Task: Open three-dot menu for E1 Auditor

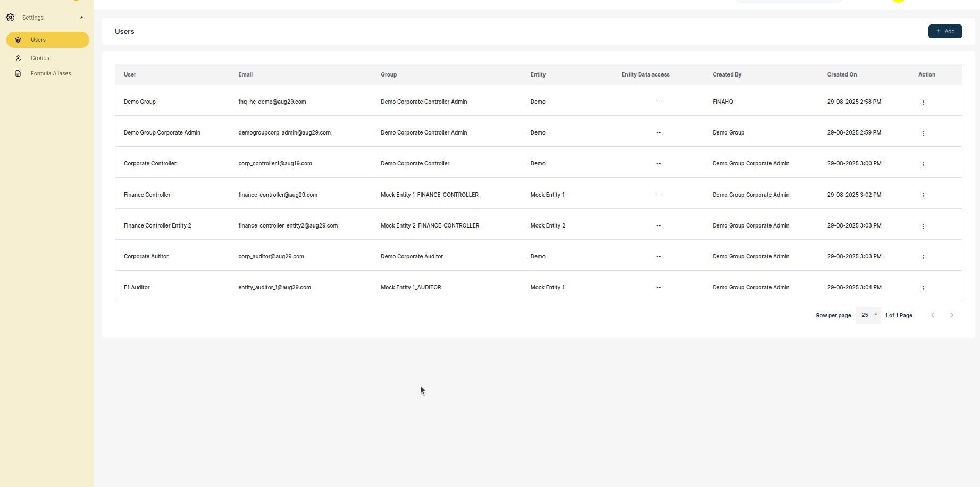Action: (923, 288)
